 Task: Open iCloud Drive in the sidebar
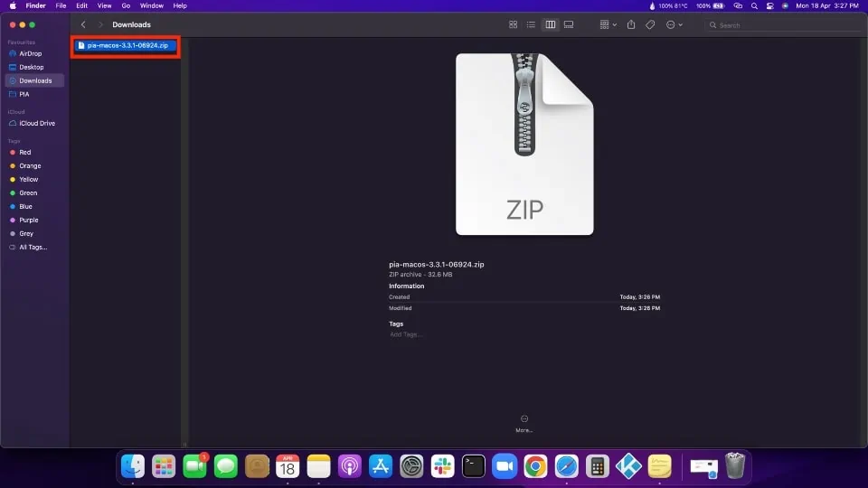[x=36, y=124]
